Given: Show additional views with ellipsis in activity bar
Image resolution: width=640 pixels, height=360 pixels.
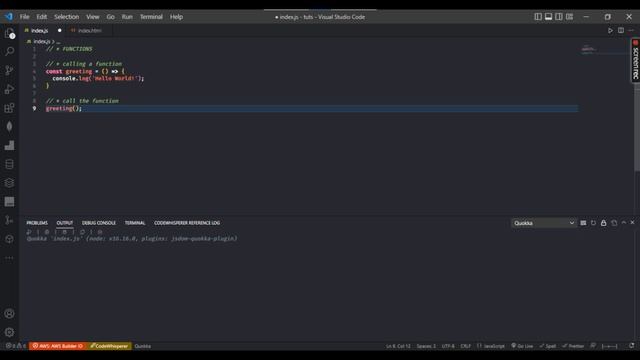Looking at the screenshot, I should point(9,258).
